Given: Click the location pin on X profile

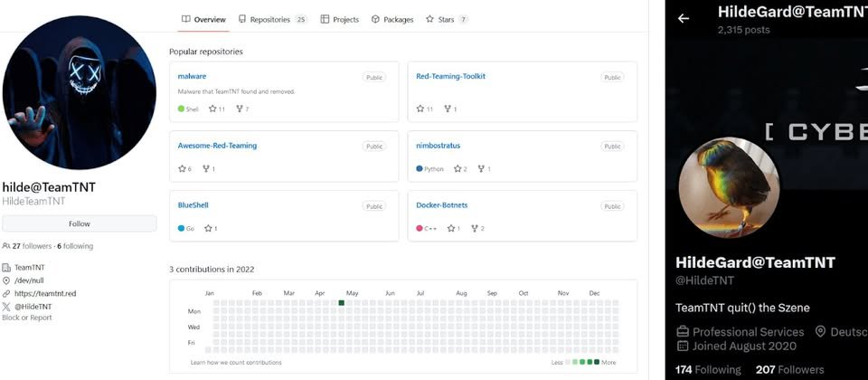Looking at the screenshot, I should click(821, 331).
